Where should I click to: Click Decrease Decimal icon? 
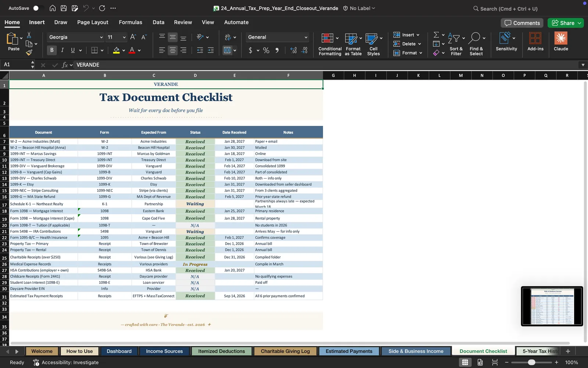[x=304, y=50]
